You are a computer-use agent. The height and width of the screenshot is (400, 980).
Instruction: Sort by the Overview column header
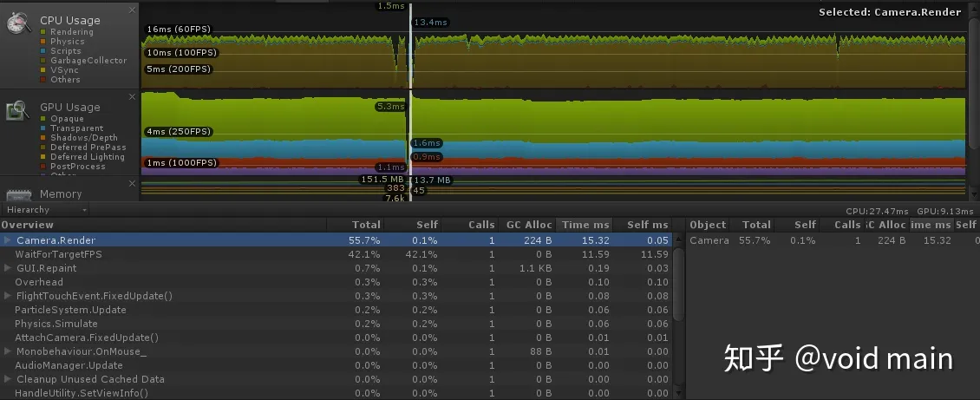[163, 225]
